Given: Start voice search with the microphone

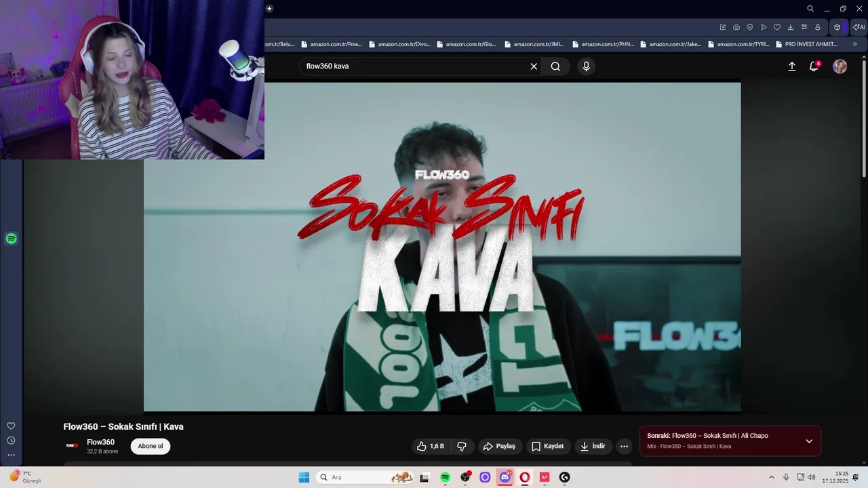Looking at the screenshot, I should [x=586, y=66].
